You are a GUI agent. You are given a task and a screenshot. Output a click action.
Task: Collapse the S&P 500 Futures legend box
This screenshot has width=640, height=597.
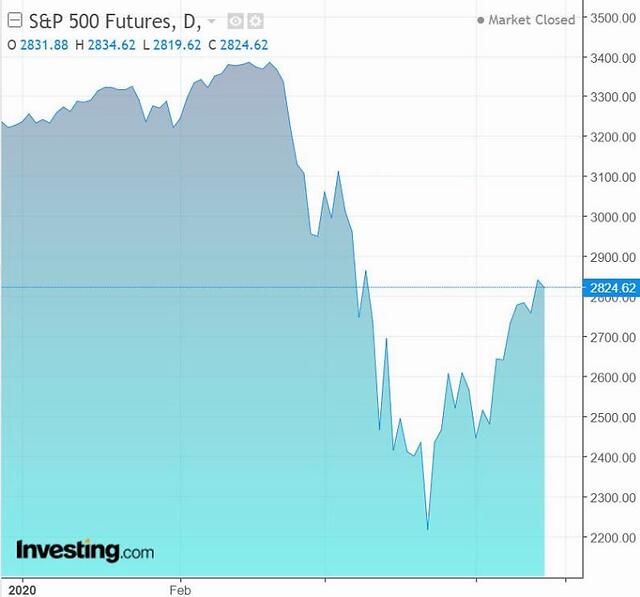[x=15, y=20]
